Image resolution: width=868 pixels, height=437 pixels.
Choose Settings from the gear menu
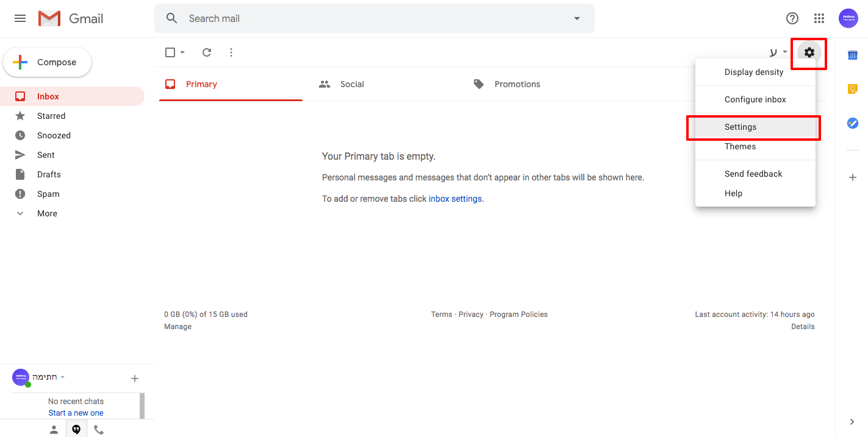(740, 127)
